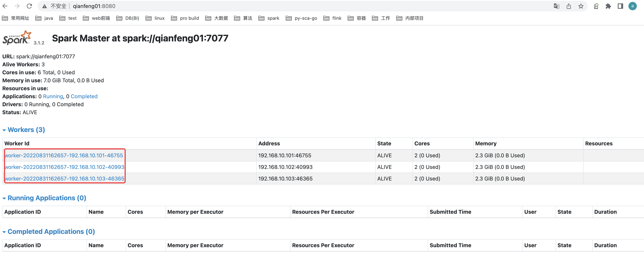Reload the Spark Master page
The height and width of the screenshot is (258, 644).
pos(29,6)
